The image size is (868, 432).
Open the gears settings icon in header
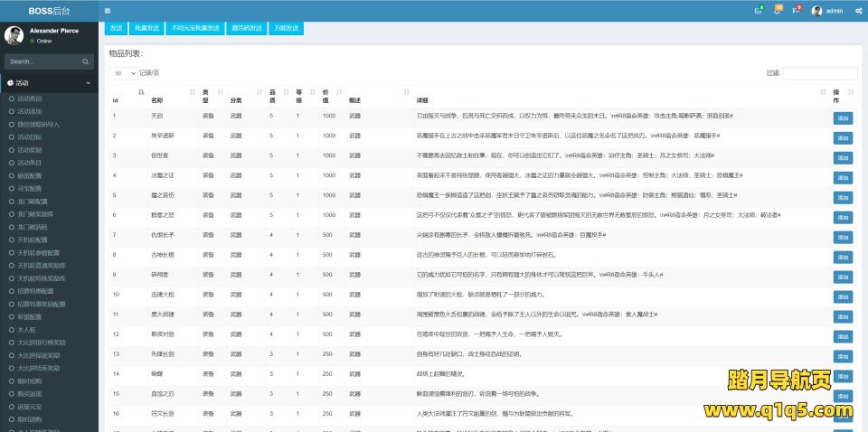pos(858,11)
